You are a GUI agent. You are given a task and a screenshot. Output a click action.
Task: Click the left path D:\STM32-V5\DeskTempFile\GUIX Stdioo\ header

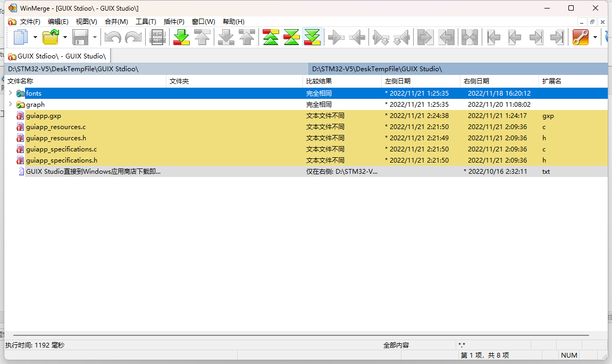click(156, 69)
